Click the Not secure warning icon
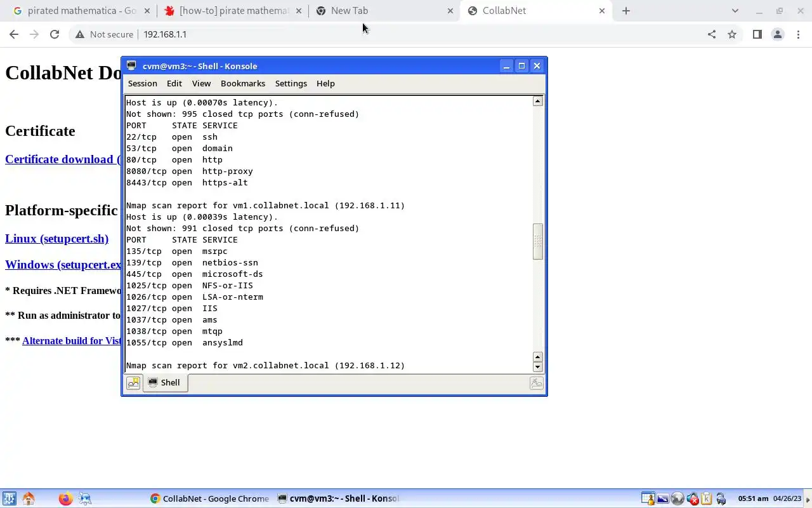Image resolution: width=812 pixels, height=508 pixels. (80, 34)
